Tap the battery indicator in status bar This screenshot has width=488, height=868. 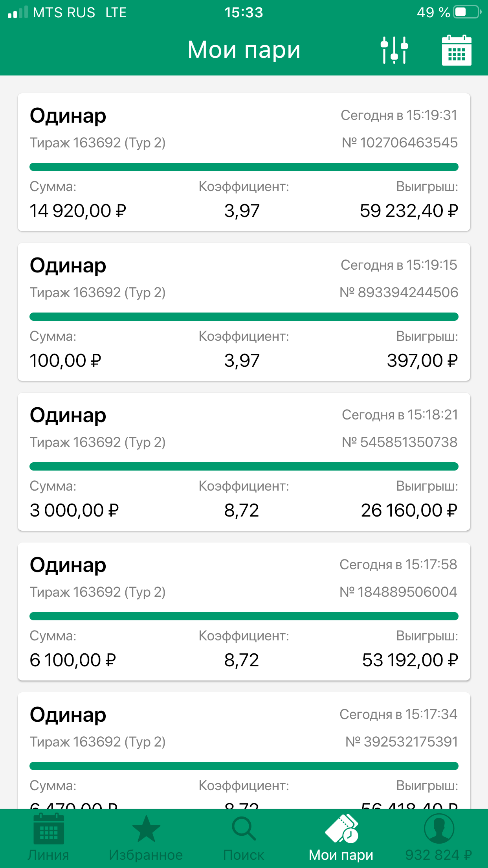click(x=466, y=12)
